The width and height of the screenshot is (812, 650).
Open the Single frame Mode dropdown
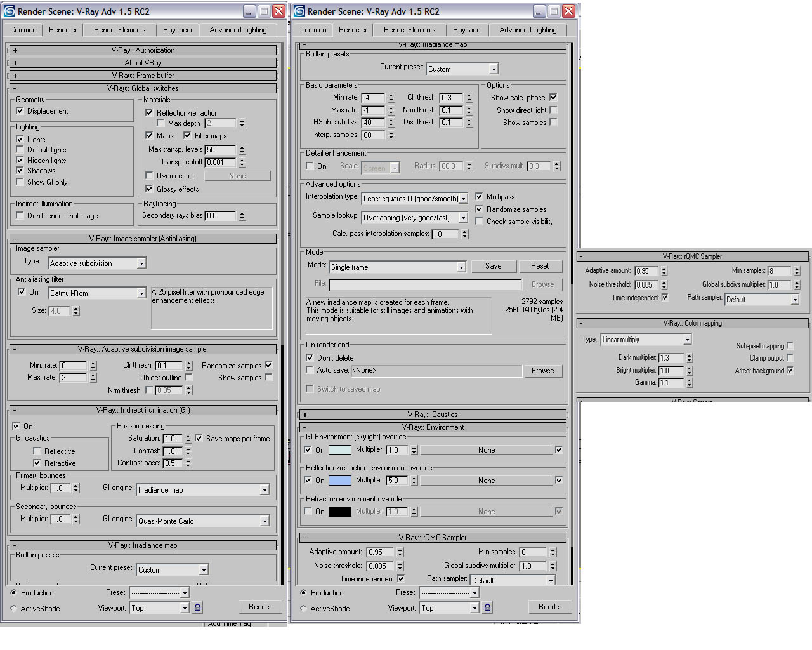pos(398,267)
